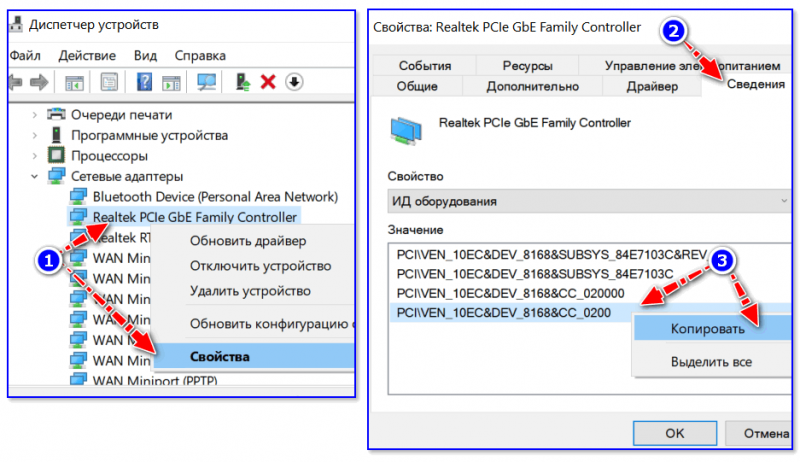Image resolution: width=800 pixels, height=462 pixels.
Task: Click the disable device down-arrow icon
Action: 294,82
